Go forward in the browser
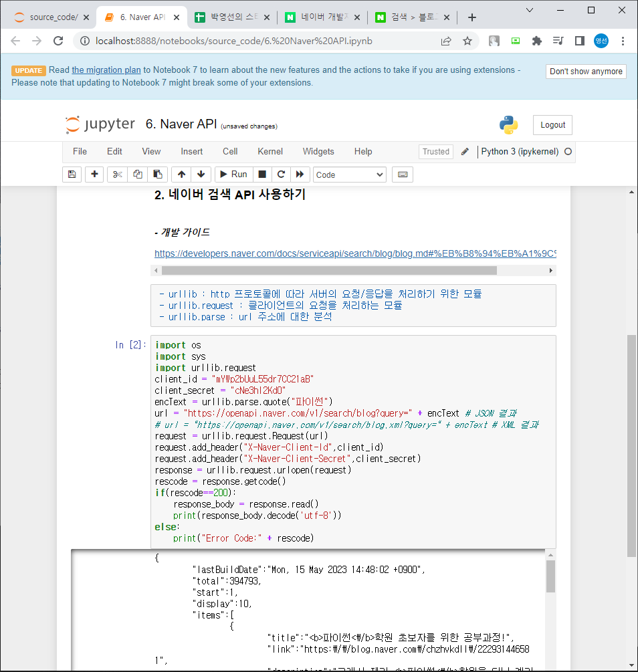Screen dimensions: 638x672 tap(37, 41)
